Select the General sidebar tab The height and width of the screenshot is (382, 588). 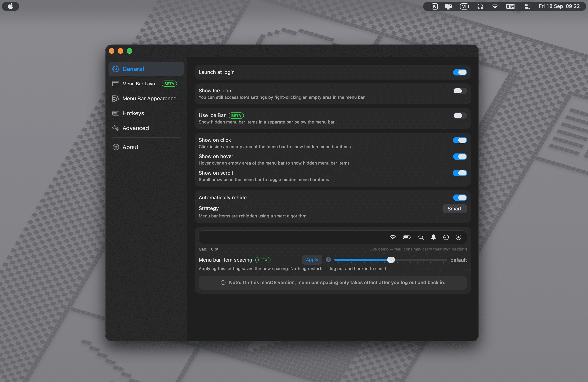tap(146, 69)
